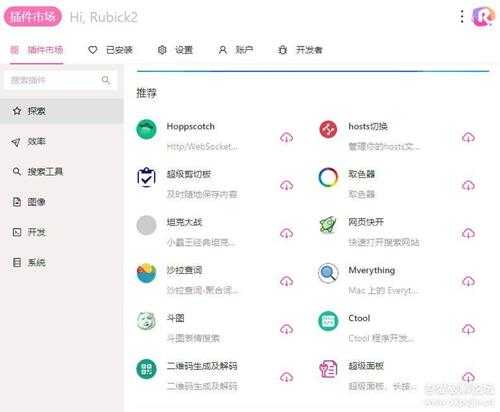
Task: Open the Ctool plugin title
Action: click(359, 318)
